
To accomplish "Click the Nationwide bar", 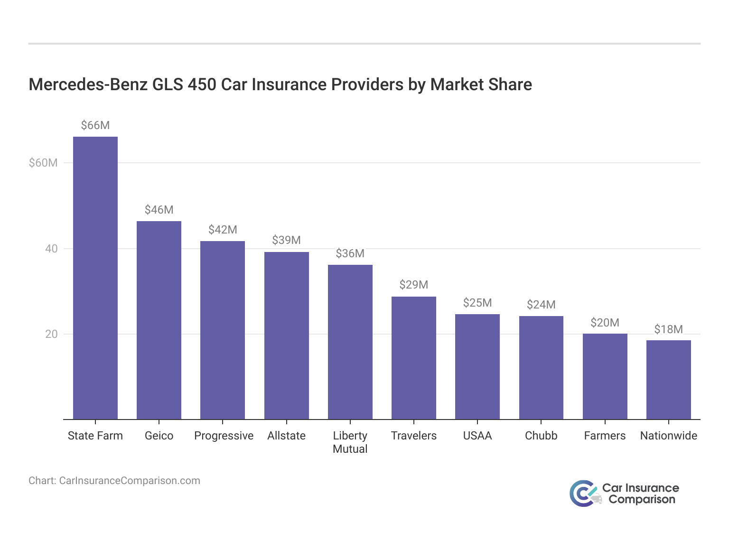I will tap(669, 380).
